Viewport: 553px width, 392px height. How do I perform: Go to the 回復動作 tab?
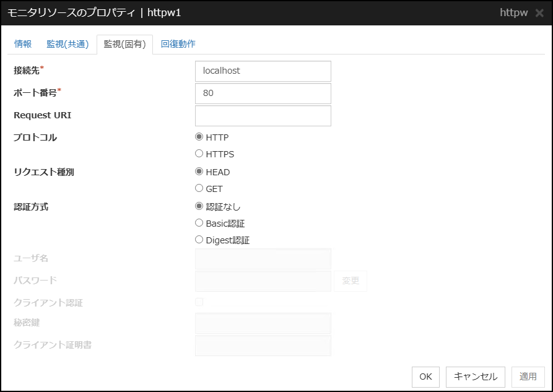point(178,44)
